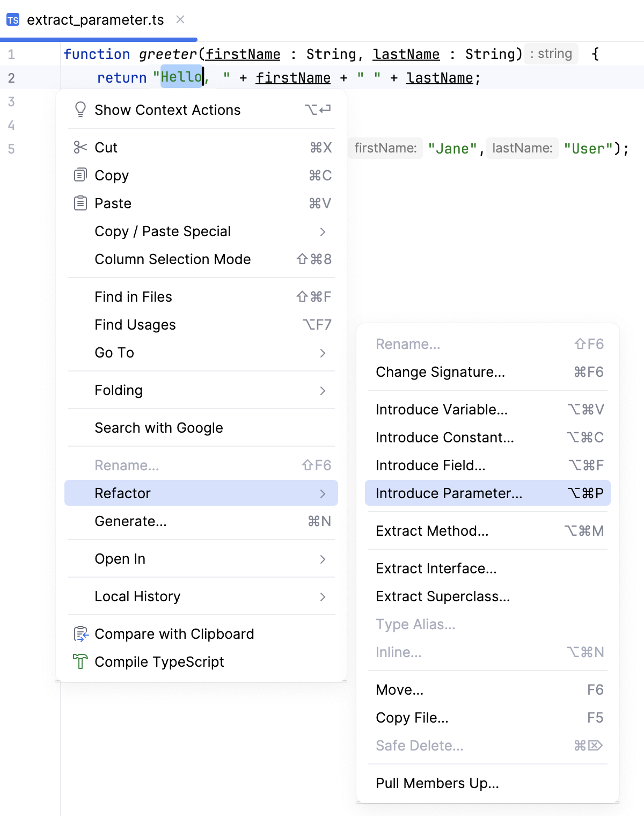644x816 pixels.
Task: Select Change Signature menu item
Action: point(440,372)
